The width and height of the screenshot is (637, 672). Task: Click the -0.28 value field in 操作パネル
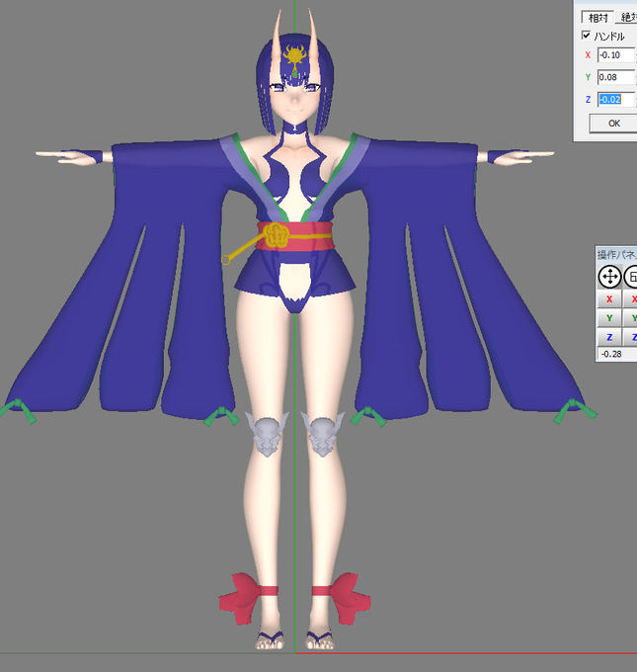(x=617, y=354)
